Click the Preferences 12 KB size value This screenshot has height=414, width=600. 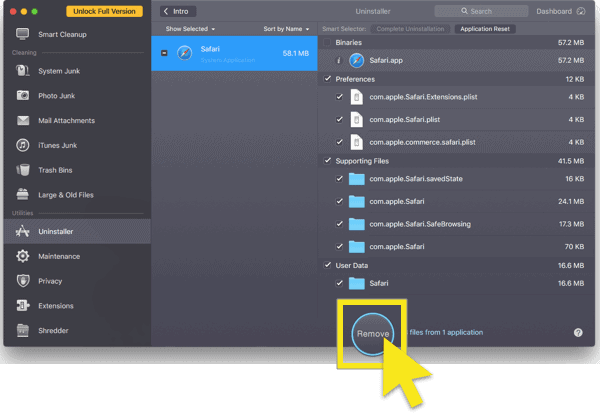(574, 79)
